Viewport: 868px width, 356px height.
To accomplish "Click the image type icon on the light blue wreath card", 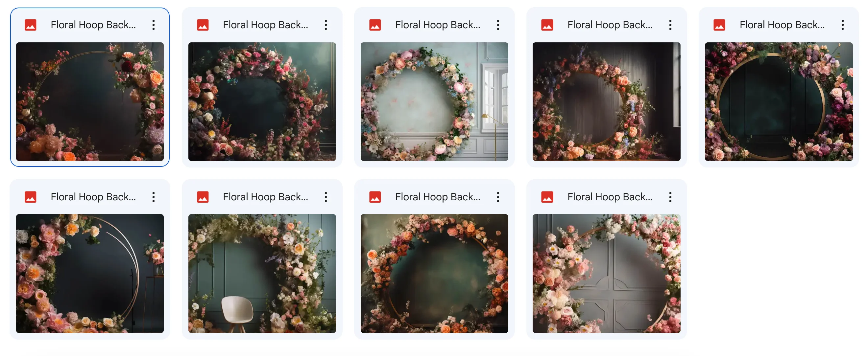I will (x=375, y=25).
